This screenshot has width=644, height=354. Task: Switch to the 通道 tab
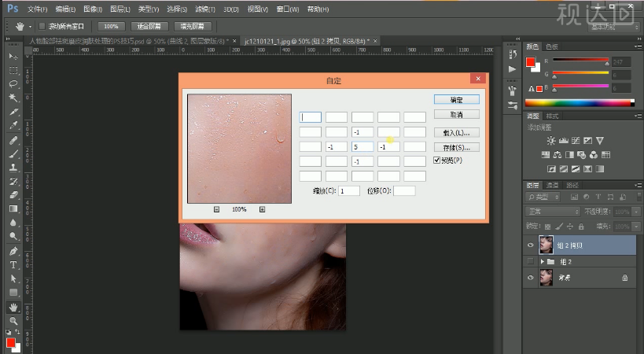(552, 185)
